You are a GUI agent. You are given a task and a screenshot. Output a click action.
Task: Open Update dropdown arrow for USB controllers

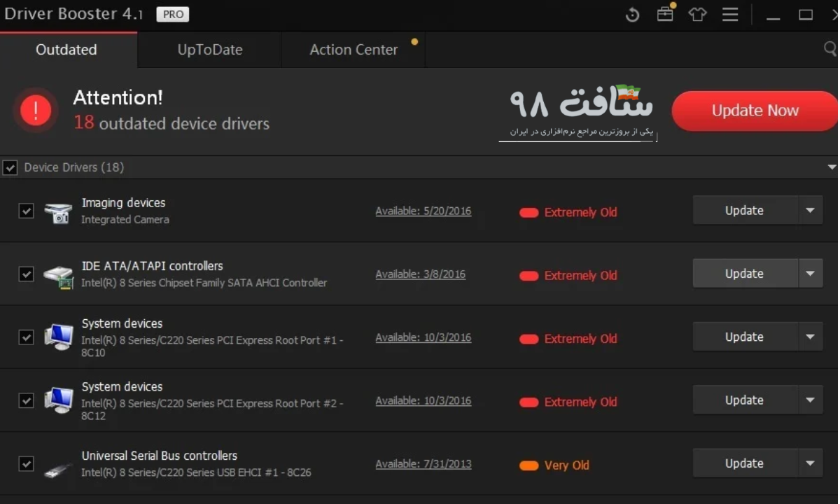tap(811, 463)
